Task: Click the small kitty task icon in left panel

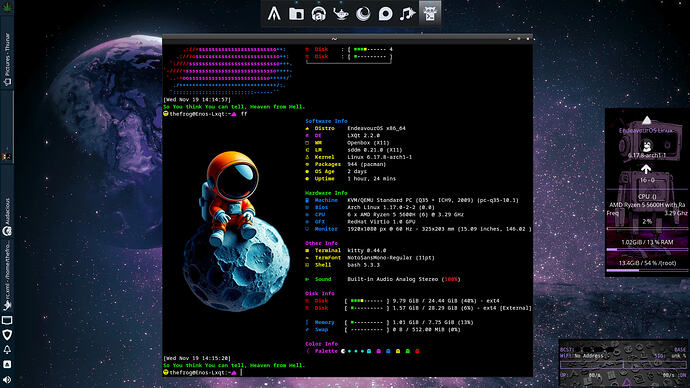Action: point(7,157)
